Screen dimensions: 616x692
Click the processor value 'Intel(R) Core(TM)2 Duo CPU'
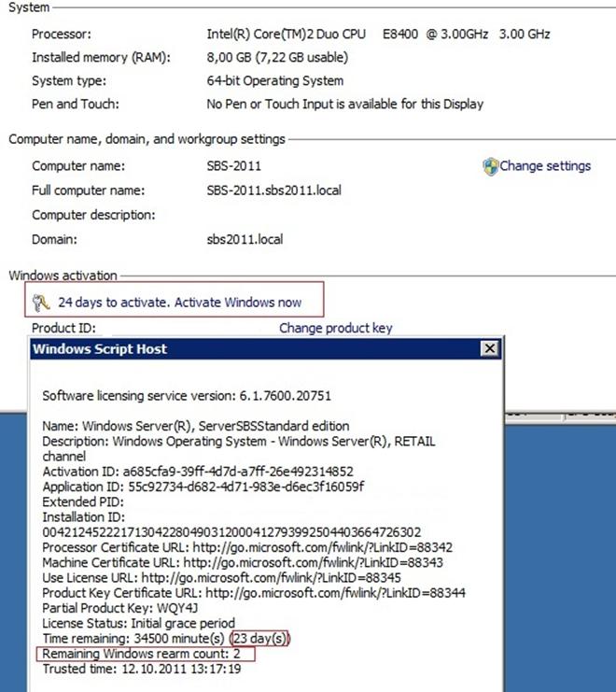pos(287,34)
